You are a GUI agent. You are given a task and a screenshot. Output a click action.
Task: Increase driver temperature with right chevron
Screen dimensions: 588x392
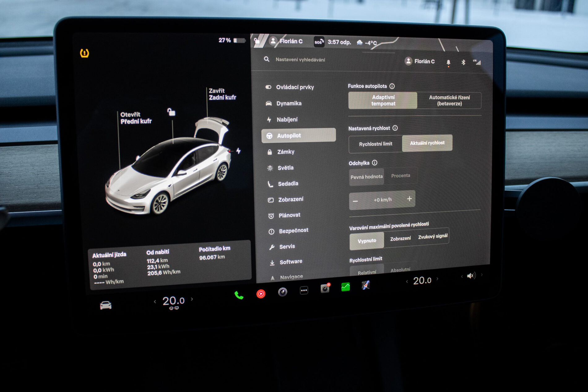(x=192, y=299)
